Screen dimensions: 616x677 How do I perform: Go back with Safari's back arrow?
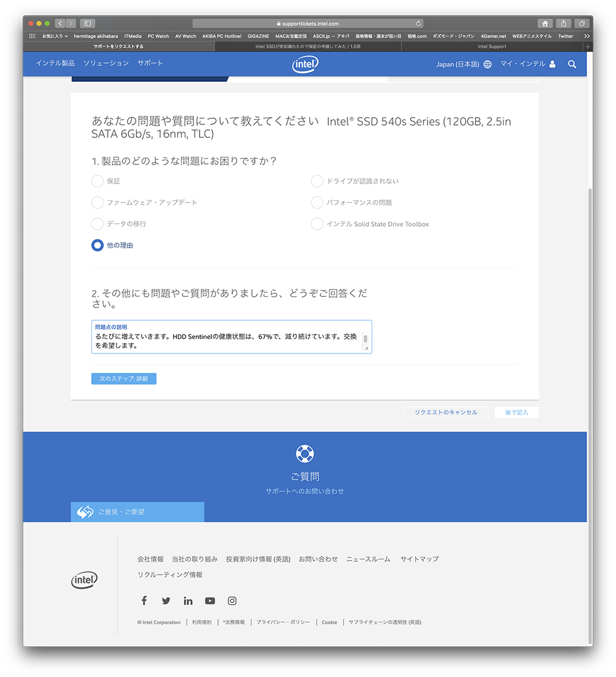[x=60, y=23]
